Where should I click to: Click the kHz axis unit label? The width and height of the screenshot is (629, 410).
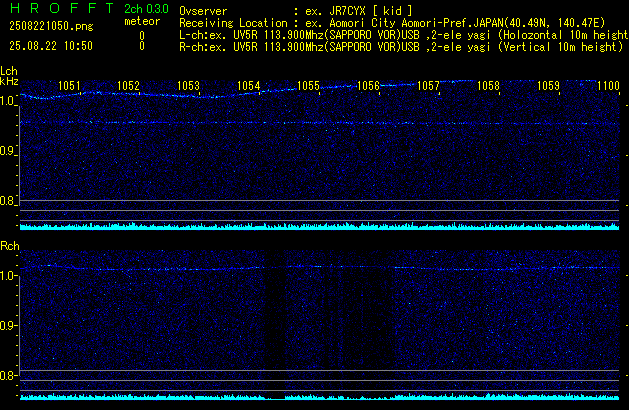pyautogui.click(x=9, y=81)
